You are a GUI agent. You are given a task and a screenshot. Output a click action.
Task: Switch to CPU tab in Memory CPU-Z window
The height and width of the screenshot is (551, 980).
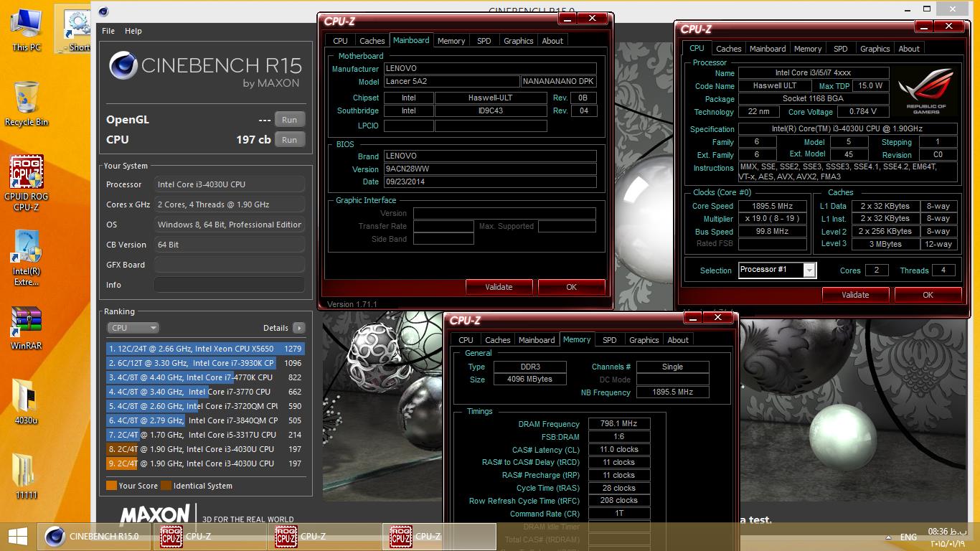pos(466,340)
